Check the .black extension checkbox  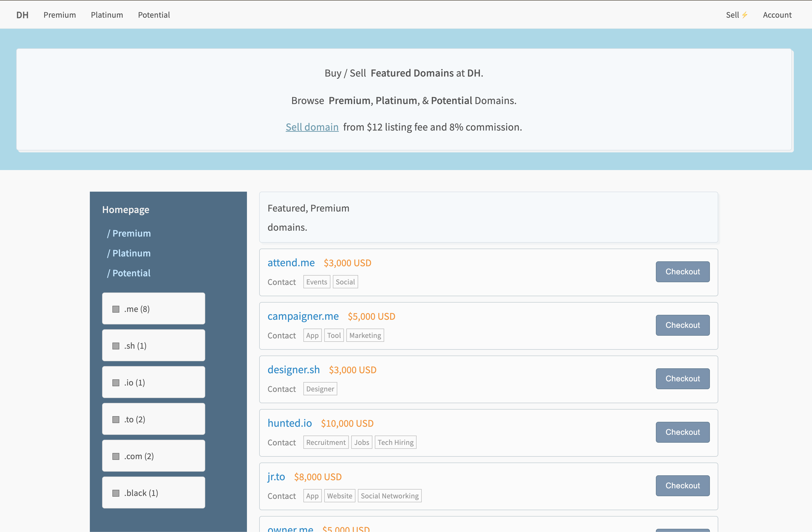click(x=116, y=493)
